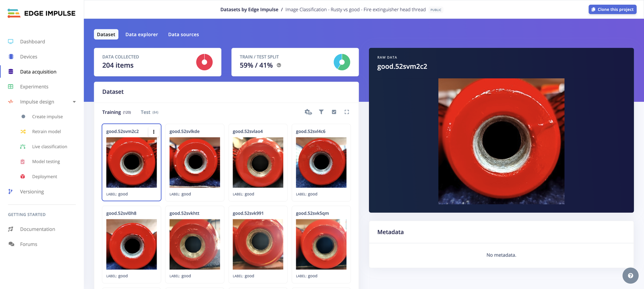The image size is (644, 289).
Task: Click the Data collected pie chart
Action: click(204, 62)
